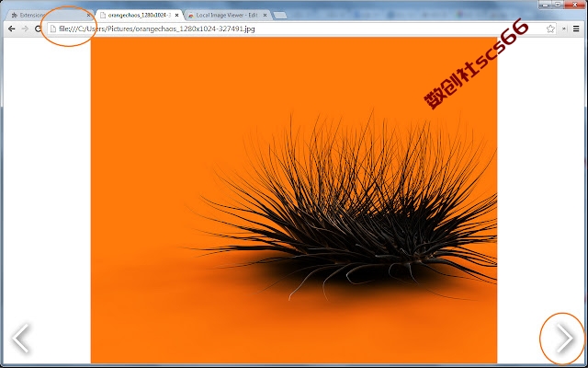Switch to the Extensions tab
Screen dimensions: 588x368
[51, 16]
